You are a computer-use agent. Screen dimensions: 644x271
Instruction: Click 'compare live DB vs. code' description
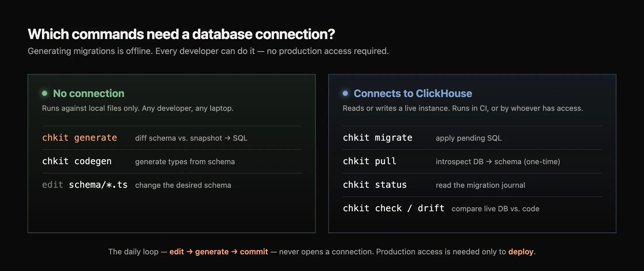pyautogui.click(x=495, y=209)
